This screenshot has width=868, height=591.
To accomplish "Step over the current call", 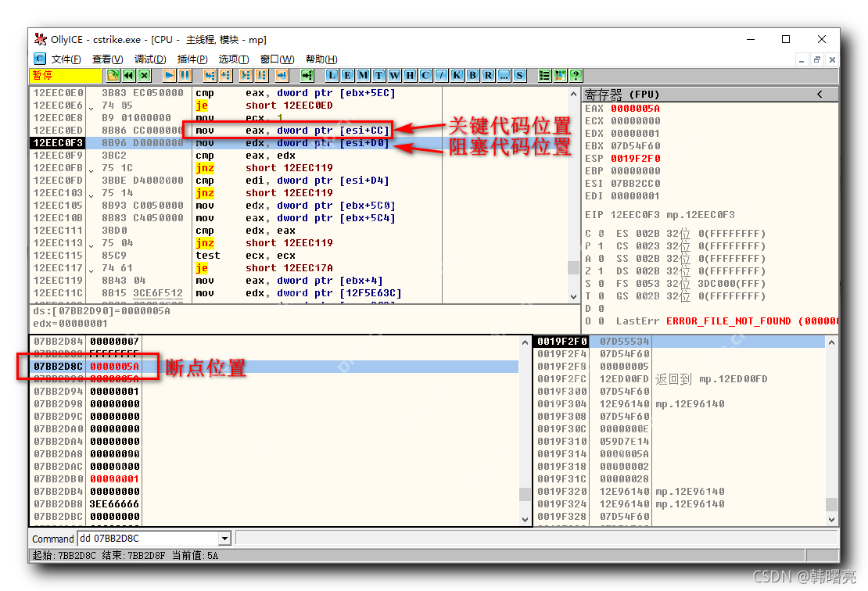I will click(x=225, y=75).
